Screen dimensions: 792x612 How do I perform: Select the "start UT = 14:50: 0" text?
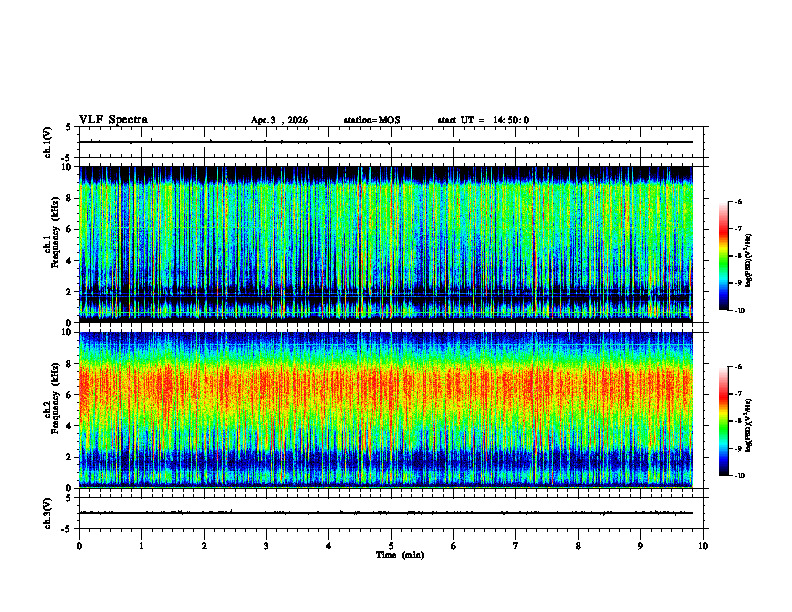click(483, 120)
